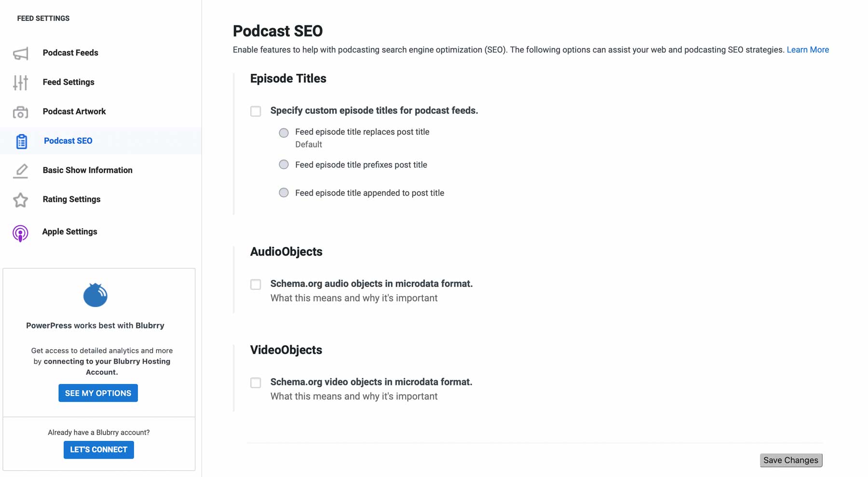
Task: Select the Feed Settings sliders icon
Action: [20, 82]
